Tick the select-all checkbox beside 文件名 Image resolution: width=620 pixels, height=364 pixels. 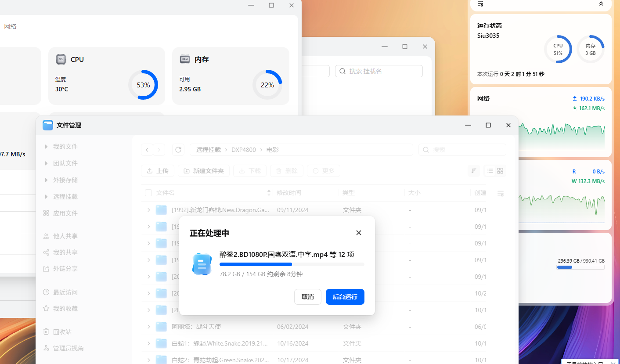point(148,193)
